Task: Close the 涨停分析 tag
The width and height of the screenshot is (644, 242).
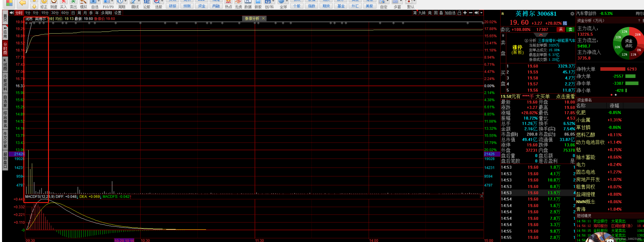Action: coord(263,19)
